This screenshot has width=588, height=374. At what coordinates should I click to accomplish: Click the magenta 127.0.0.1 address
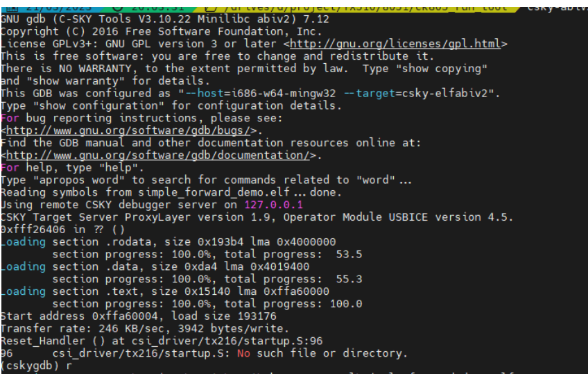click(x=273, y=205)
